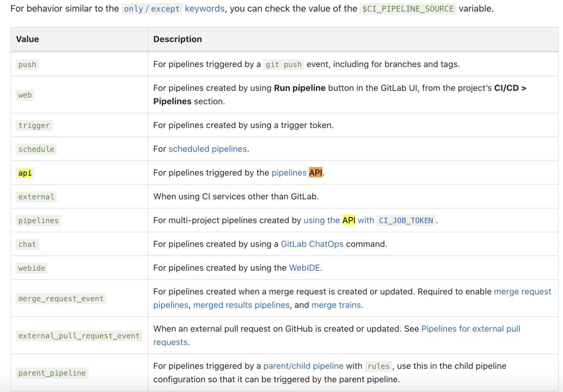
Task: Click the scheduled pipelines link
Action: pos(208,149)
